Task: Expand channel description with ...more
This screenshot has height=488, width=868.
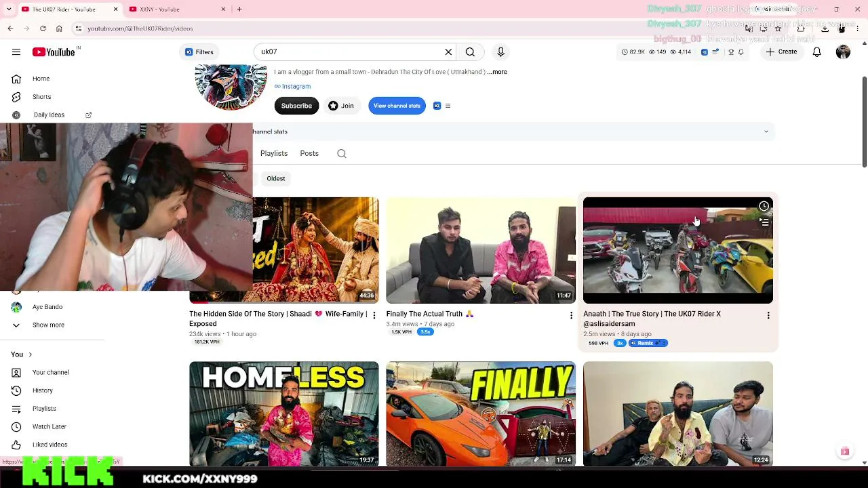Action: coord(498,72)
